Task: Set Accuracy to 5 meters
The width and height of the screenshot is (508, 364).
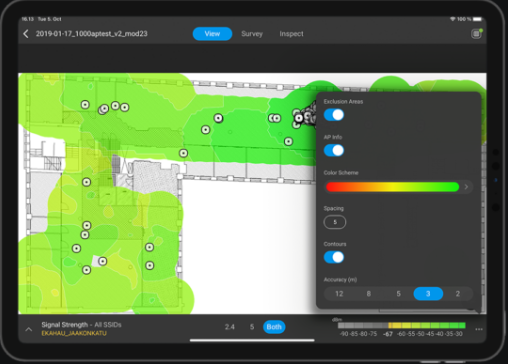Action: pyautogui.click(x=398, y=294)
